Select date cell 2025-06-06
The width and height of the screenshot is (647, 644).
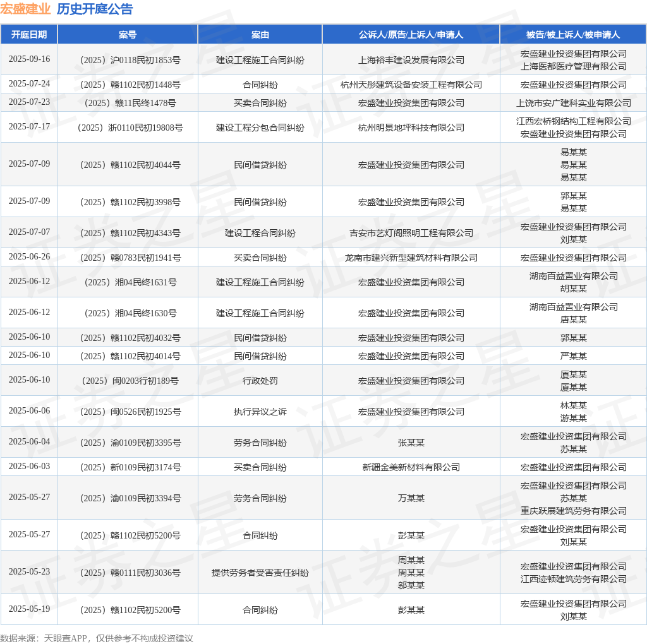[x=29, y=410]
